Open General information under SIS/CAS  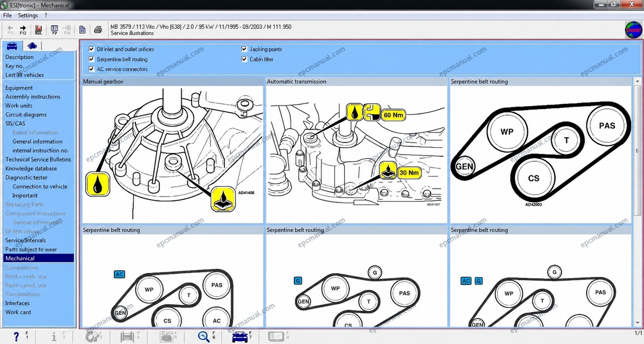click(38, 141)
